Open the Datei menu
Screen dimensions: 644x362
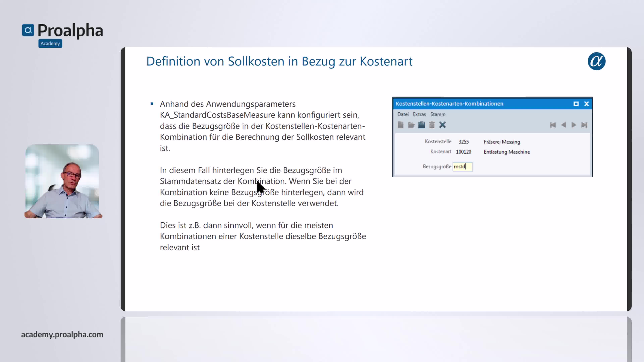pyautogui.click(x=403, y=114)
